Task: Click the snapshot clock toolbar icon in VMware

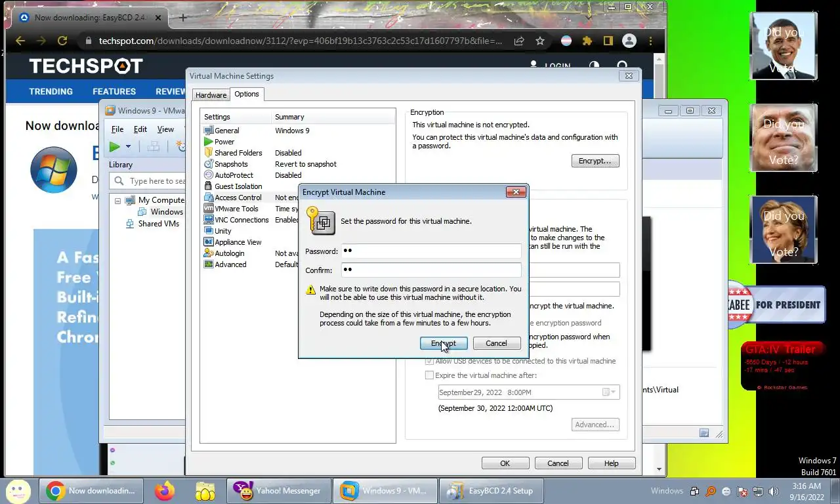Action: [x=180, y=146]
